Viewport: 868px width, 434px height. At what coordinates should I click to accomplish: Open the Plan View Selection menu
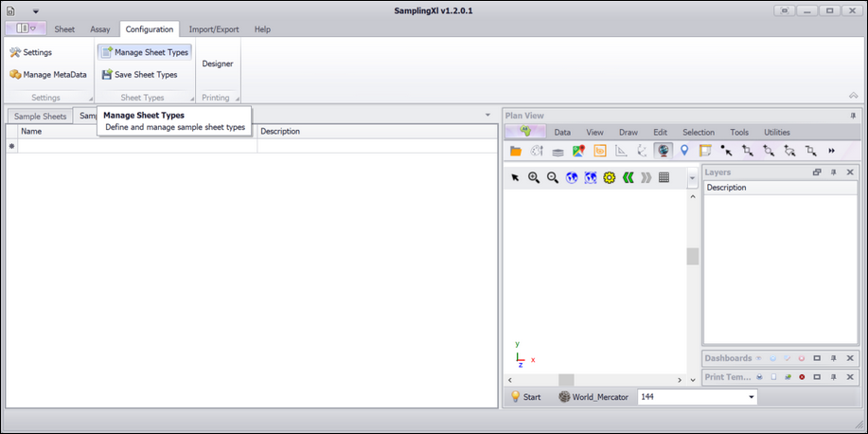[699, 133]
